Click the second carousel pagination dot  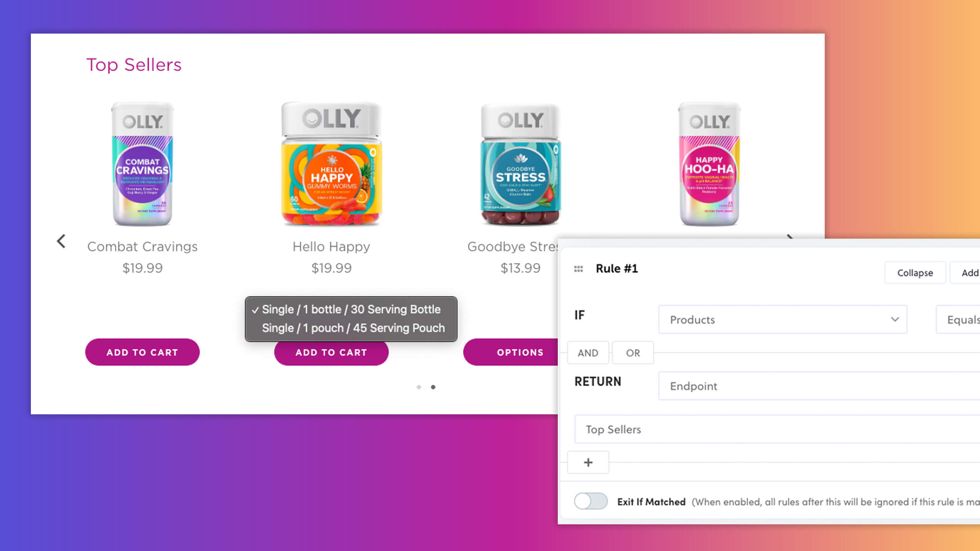coord(433,387)
